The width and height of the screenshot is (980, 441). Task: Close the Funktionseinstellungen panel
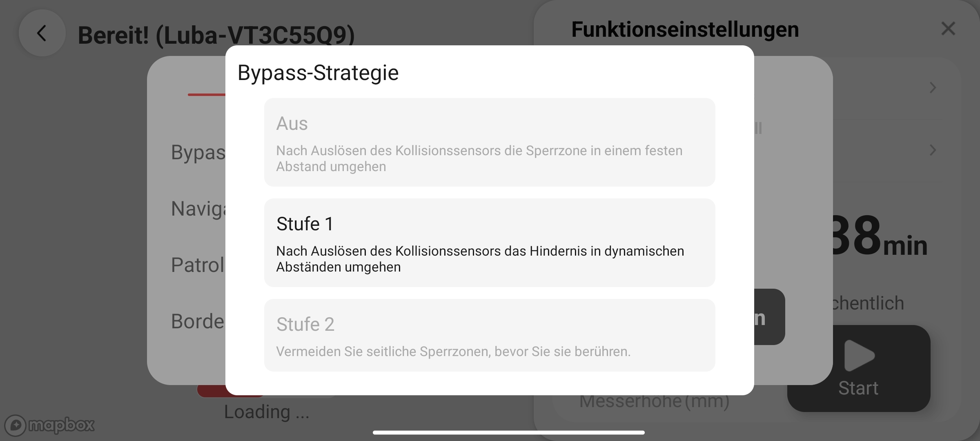(948, 29)
